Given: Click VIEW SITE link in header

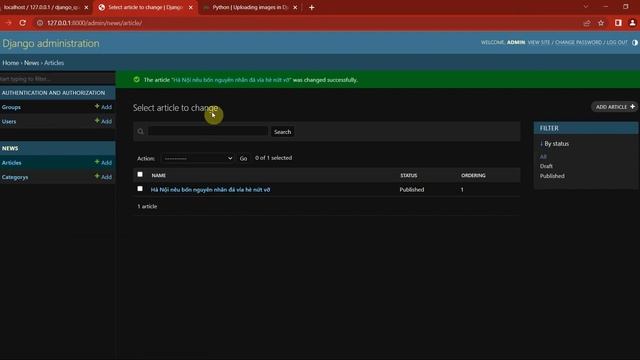Looking at the screenshot, I should 539,42.
